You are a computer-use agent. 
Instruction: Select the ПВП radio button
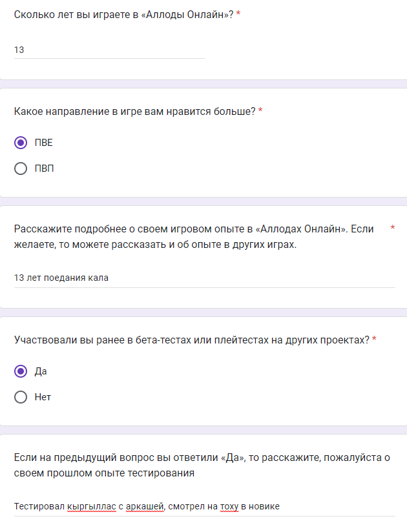pyautogui.click(x=21, y=169)
